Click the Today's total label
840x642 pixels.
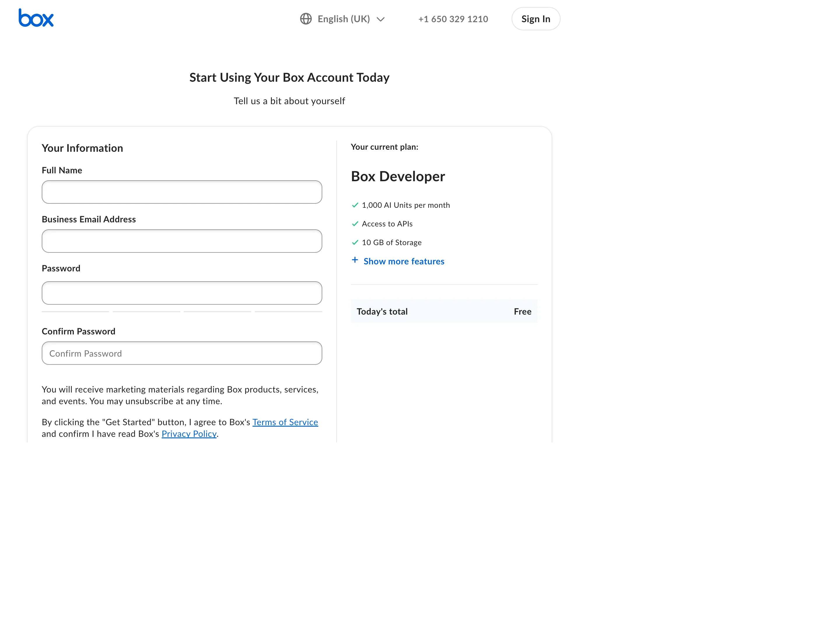pos(382,311)
